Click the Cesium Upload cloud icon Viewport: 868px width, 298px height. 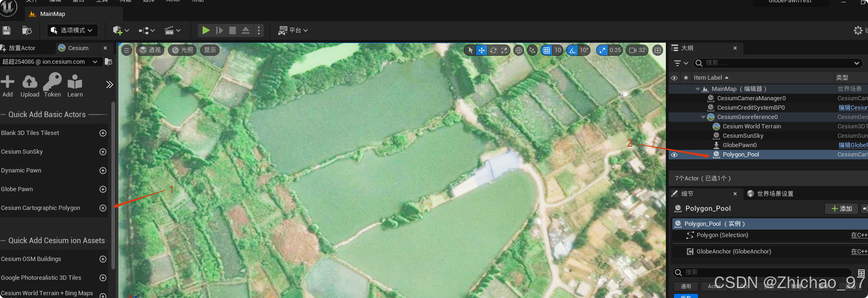[30, 85]
